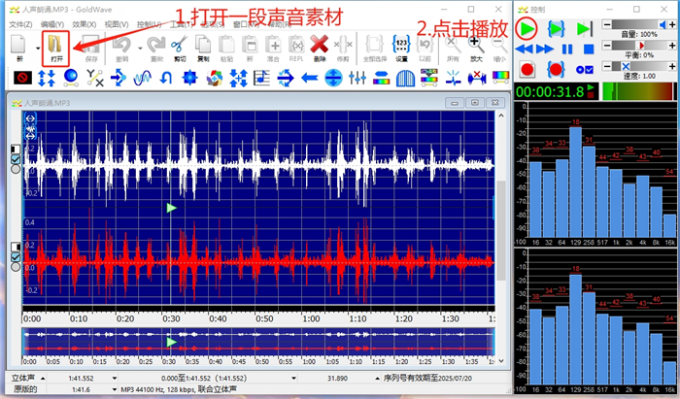Start recording to a new file
Image resolution: width=680 pixels, height=399 pixels.
tap(527, 69)
